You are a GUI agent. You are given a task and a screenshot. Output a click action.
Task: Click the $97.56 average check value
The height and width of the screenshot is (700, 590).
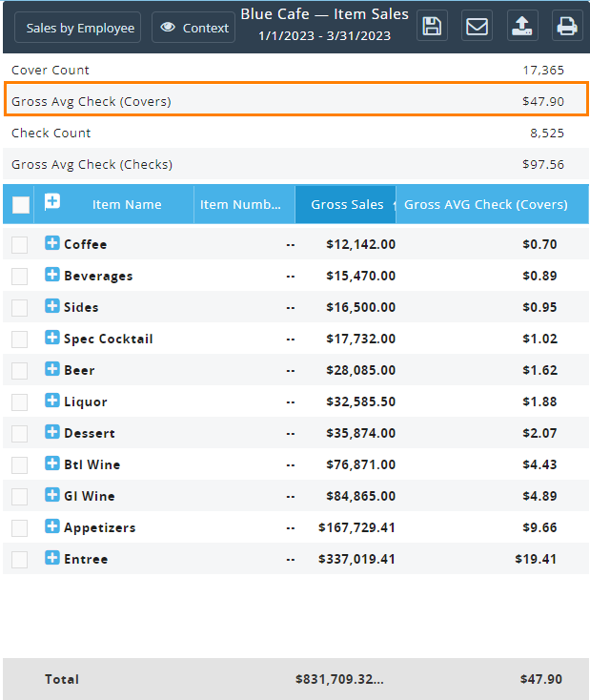543,164
